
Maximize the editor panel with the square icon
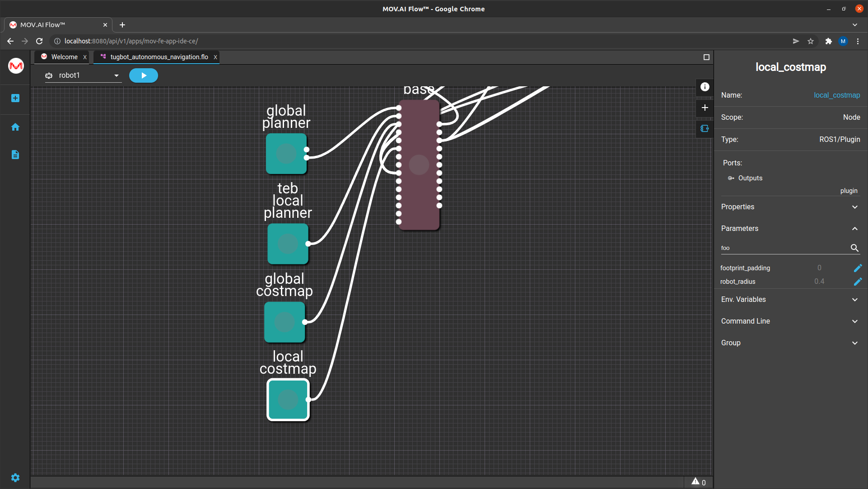[x=706, y=57]
